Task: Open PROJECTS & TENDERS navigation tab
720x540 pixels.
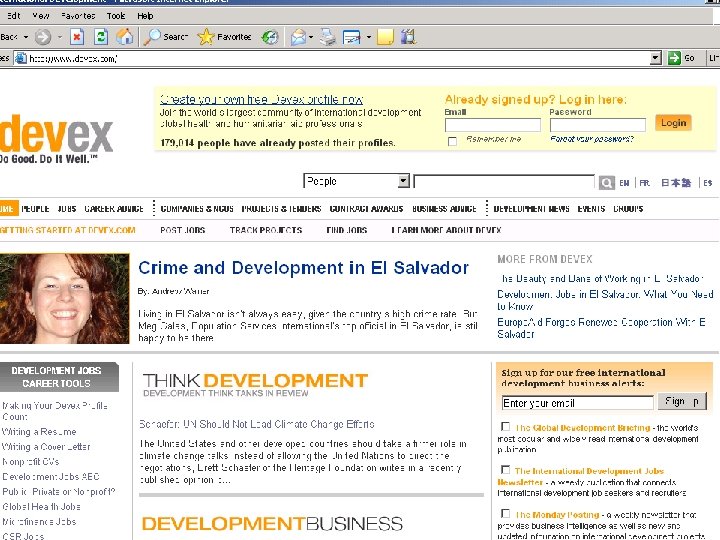Action: tap(281, 208)
